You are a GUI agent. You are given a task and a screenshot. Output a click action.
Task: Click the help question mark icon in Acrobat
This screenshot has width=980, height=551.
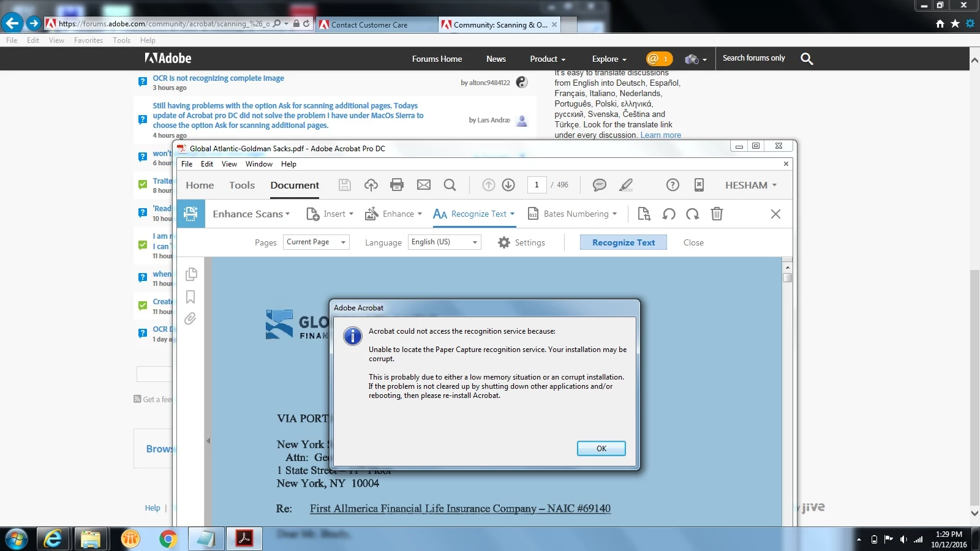[673, 185]
